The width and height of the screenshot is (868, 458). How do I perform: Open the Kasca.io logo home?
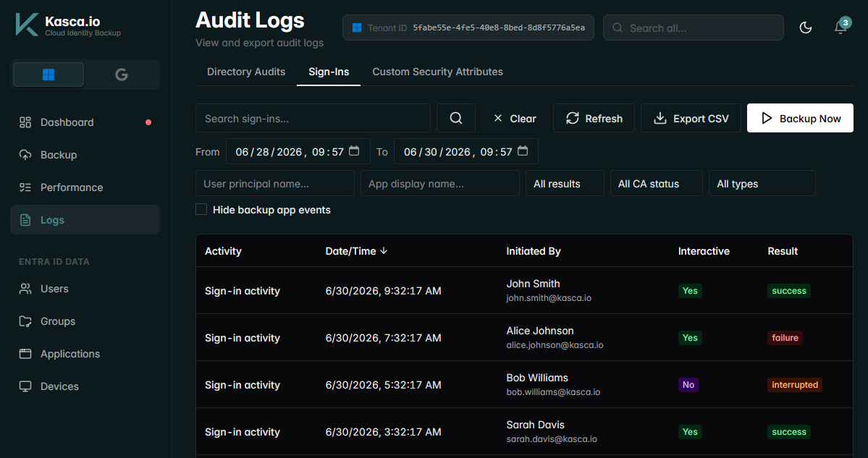[68, 25]
